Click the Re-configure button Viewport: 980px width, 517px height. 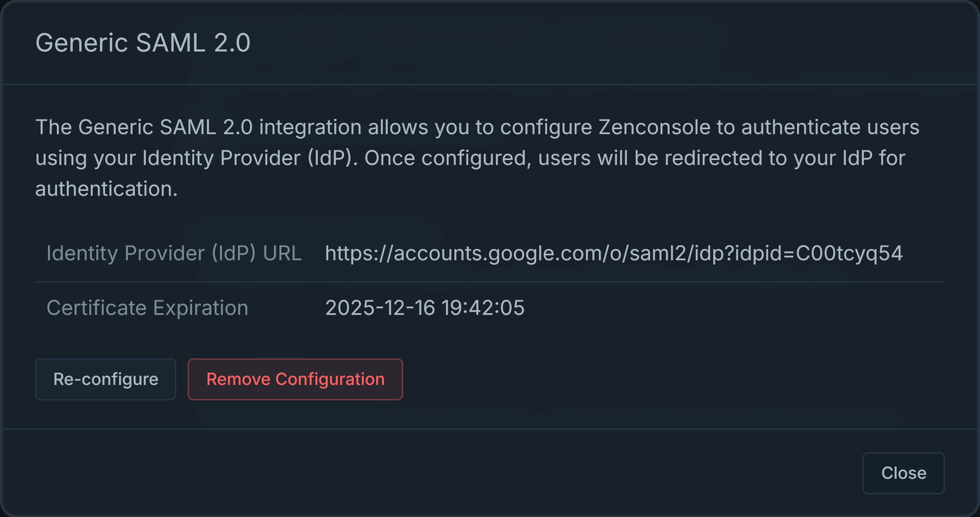click(x=105, y=379)
